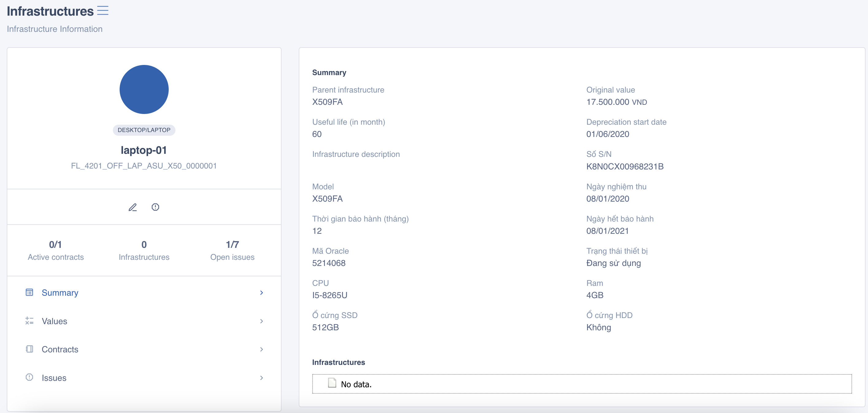Viewport: 868px width, 413px height.
Task: Open the Values menu item
Action: (55, 321)
